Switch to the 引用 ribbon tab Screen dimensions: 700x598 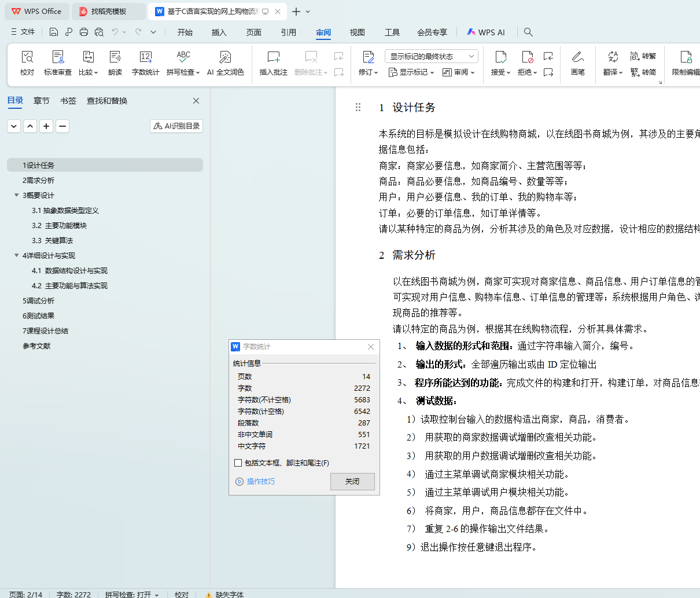tap(289, 32)
